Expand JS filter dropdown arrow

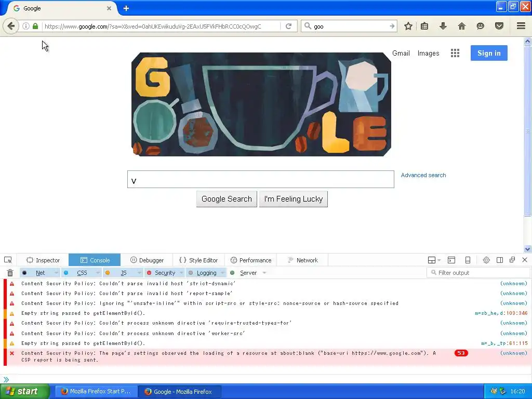[139, 273]
